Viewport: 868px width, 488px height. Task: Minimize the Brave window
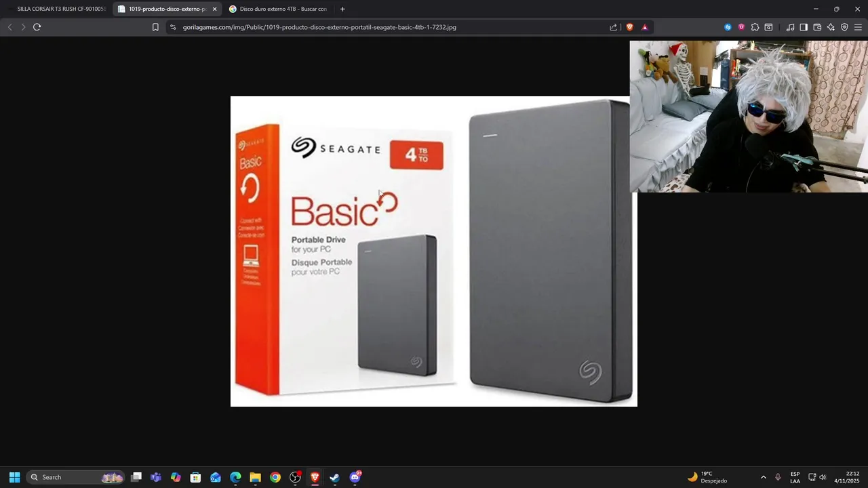[x=815, y=9]
